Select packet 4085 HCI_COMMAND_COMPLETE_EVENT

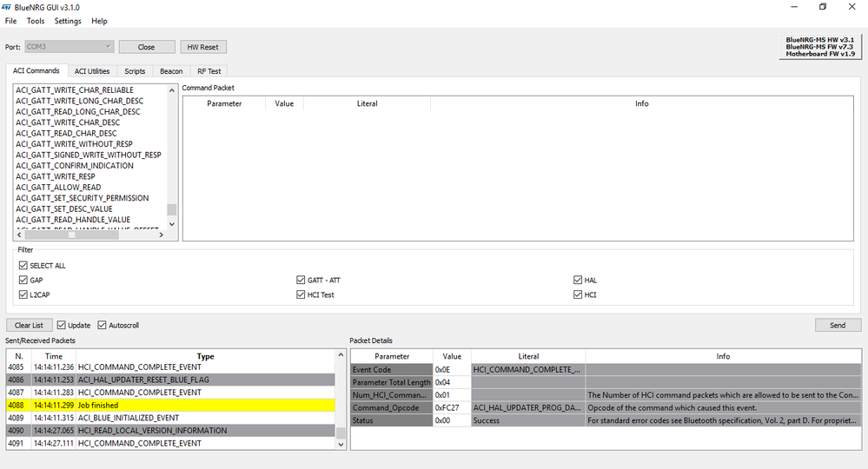point(170,367)
